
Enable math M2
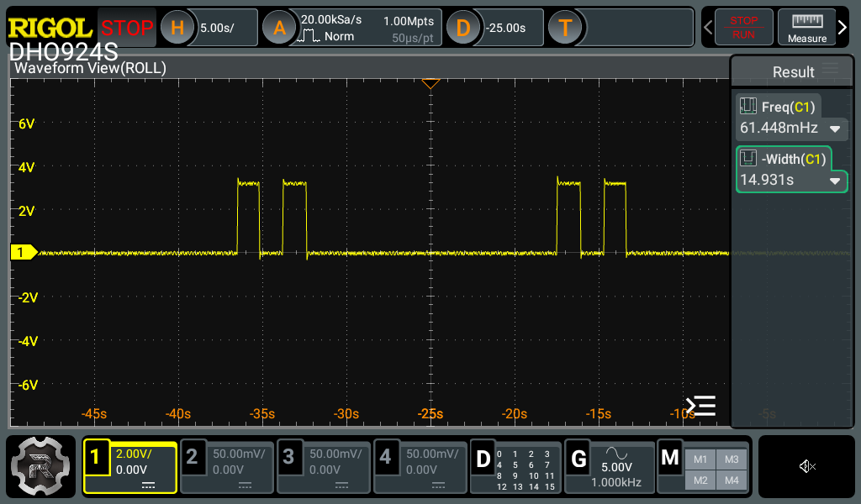click(x=700, y=480)
